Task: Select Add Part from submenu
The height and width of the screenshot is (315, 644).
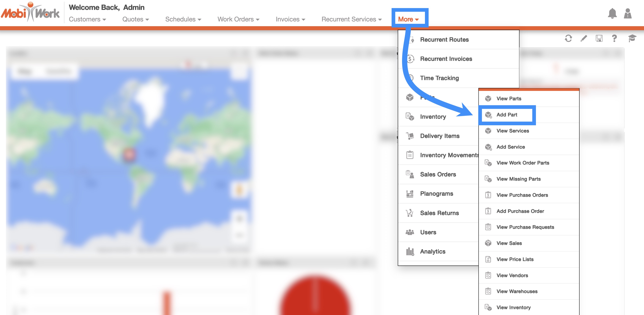Action: (x=507, y=115)
